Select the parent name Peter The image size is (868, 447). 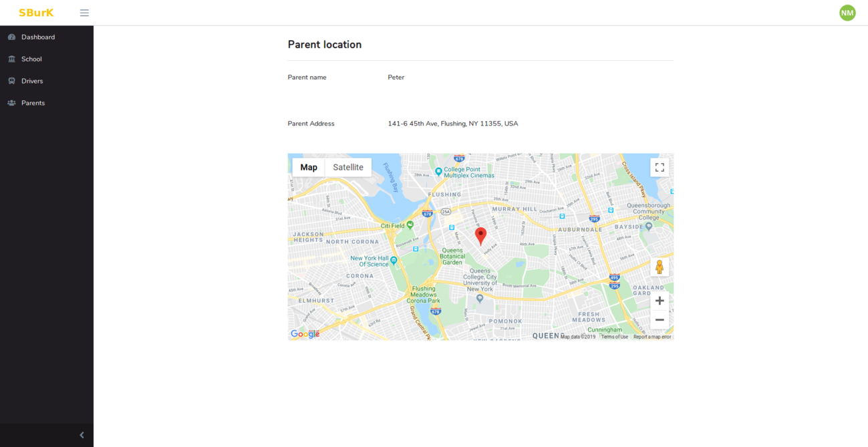pos(396,77)
